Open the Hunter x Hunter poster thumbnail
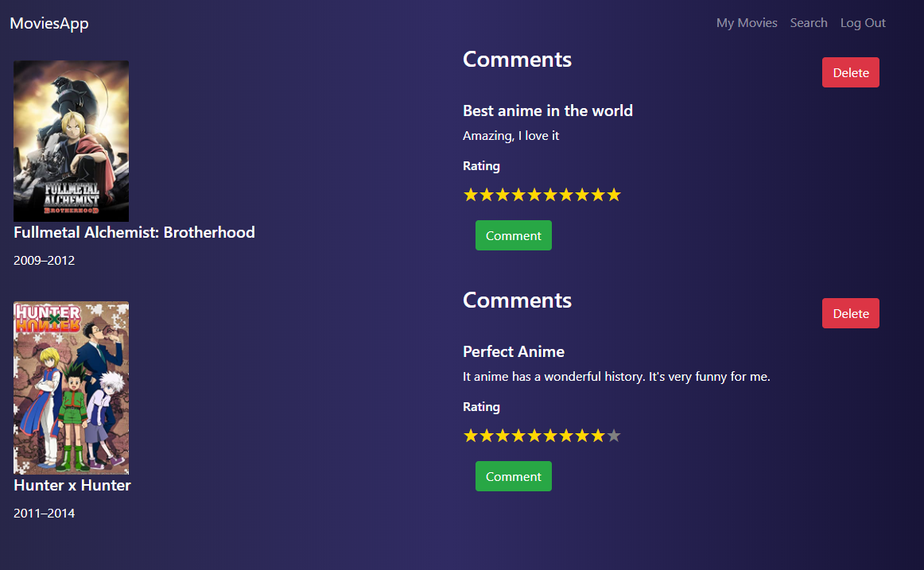924x570 pixels. click(72, 388)
